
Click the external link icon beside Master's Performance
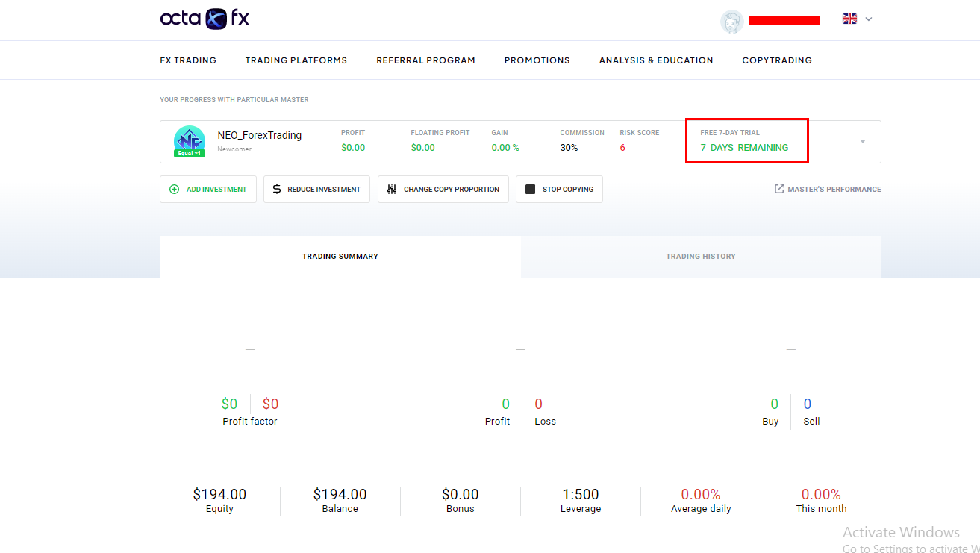(779, 189)
